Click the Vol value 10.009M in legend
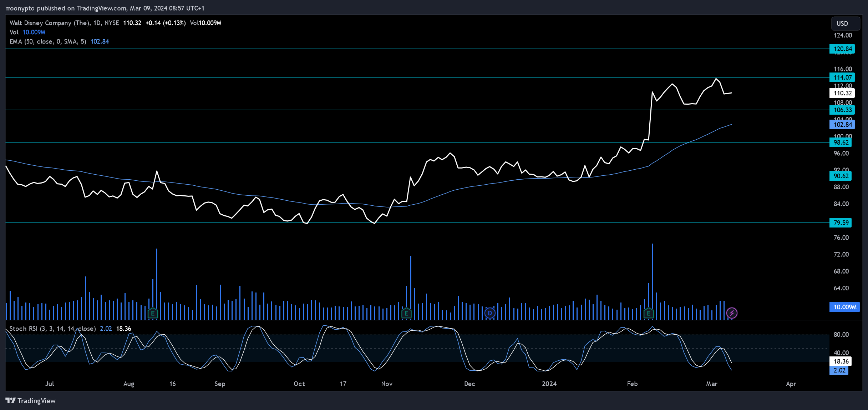This screenshot has width=868, height=410. 34,32
